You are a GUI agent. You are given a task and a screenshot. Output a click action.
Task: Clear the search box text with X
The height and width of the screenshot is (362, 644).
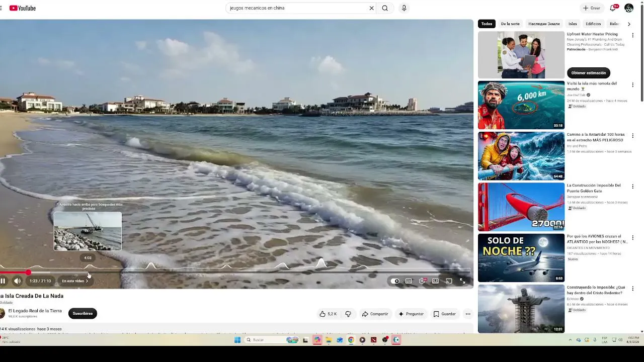pyautogui.click(x=372, y=8)
